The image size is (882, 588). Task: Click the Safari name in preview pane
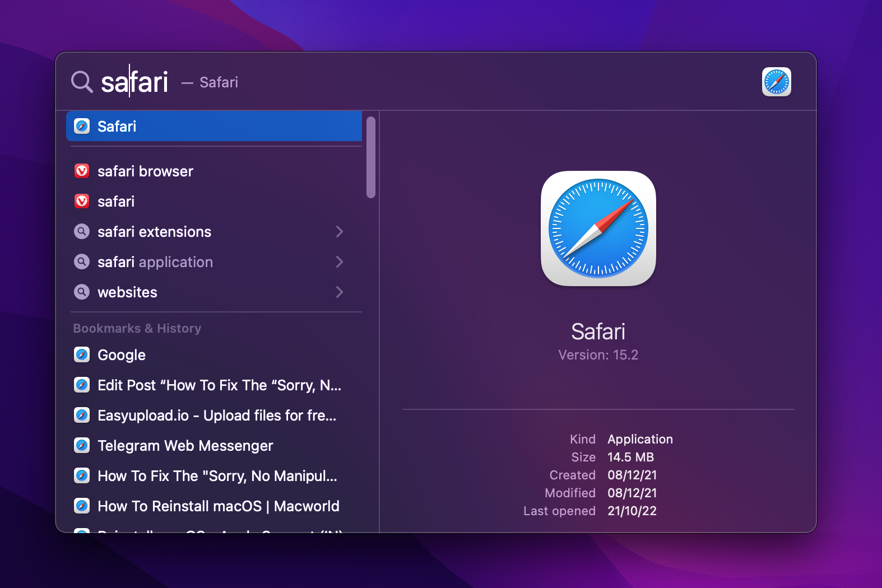click(x=598, y=331)
